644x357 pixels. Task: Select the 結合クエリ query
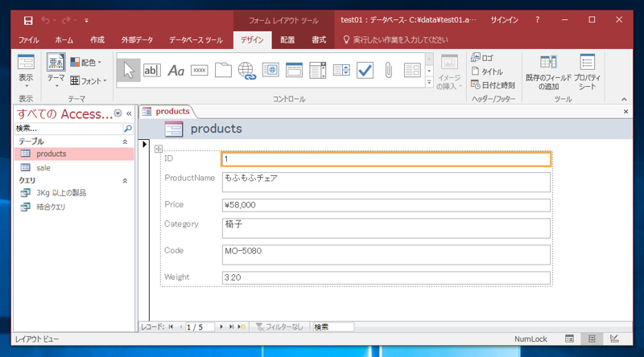point(74,207)
